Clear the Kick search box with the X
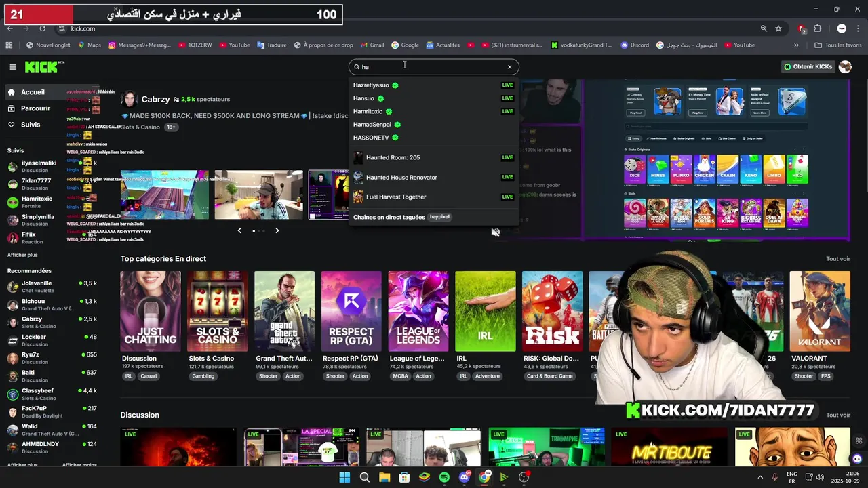 (x=509, y=67)
